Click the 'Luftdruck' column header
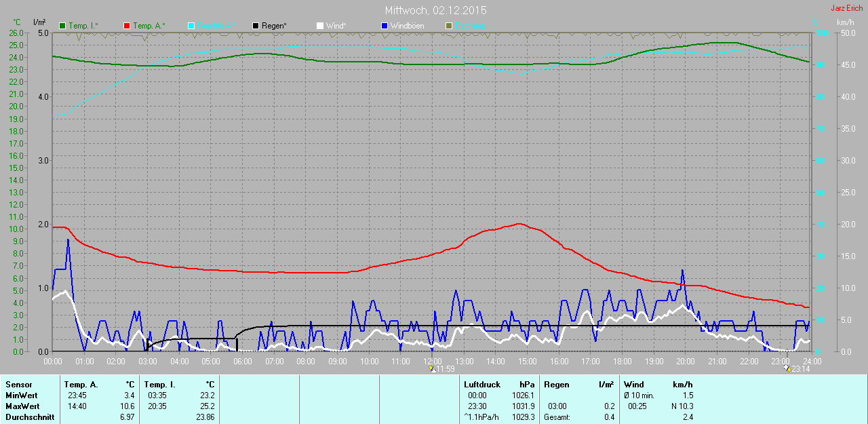Screen dimensions: 868x424 click(x=482, y=385)
